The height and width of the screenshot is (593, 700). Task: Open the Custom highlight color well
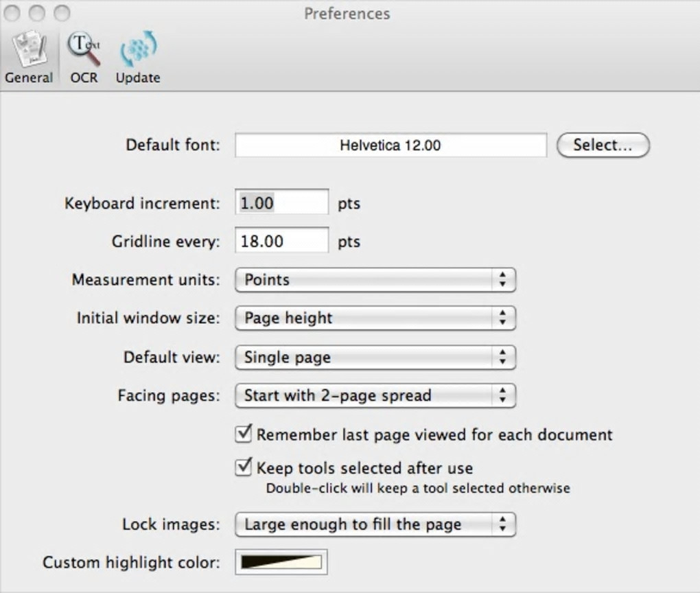[x=281, y=562]
